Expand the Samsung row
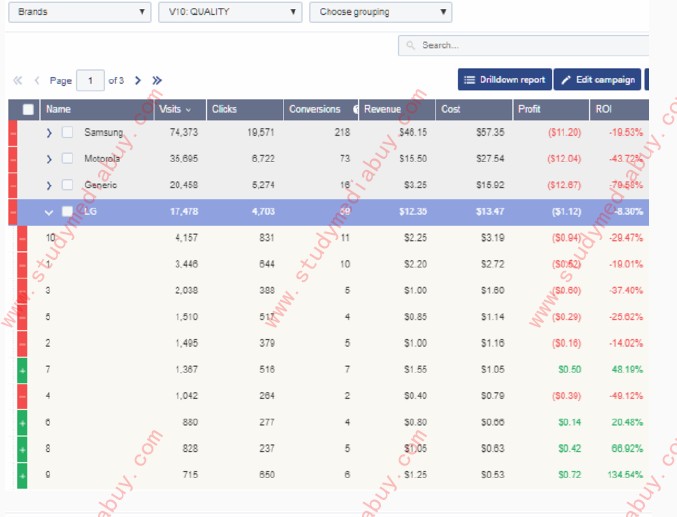677x517 pixels. coord(49,133)
